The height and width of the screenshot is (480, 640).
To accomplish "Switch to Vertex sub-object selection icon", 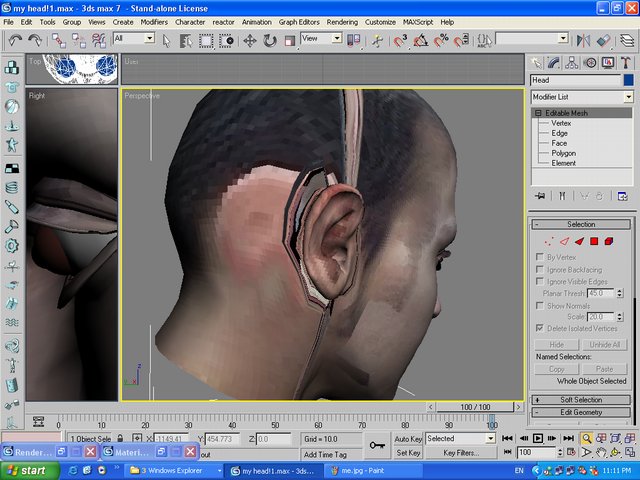I will [547, 241].
